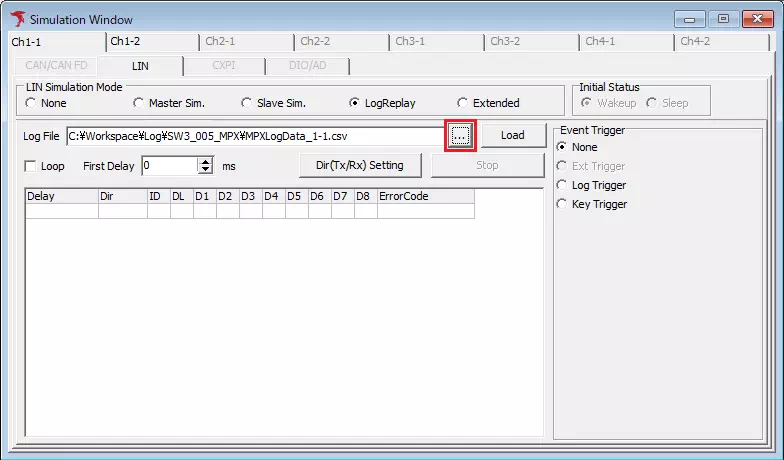Enable the Loop checkbox
This screenshot has width=784, height=460.
click(x=30, y=166)
